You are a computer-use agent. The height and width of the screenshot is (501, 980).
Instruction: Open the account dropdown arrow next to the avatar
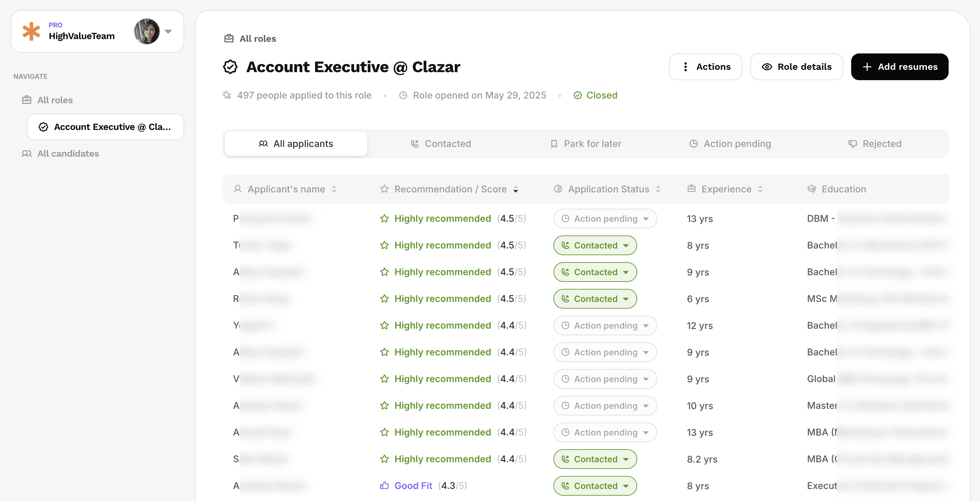pyautogui.click(x=168, y=32)
